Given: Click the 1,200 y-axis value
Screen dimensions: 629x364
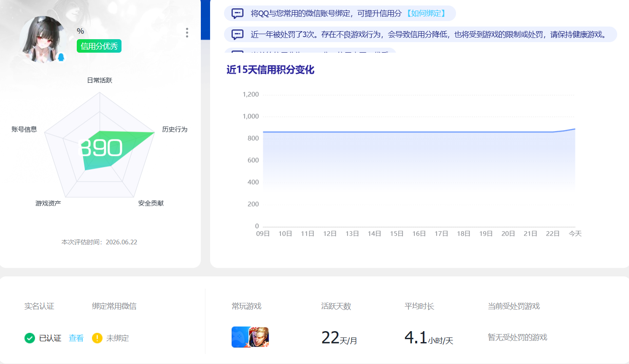Looking at the screenshot, I should [x=251, y=94].
